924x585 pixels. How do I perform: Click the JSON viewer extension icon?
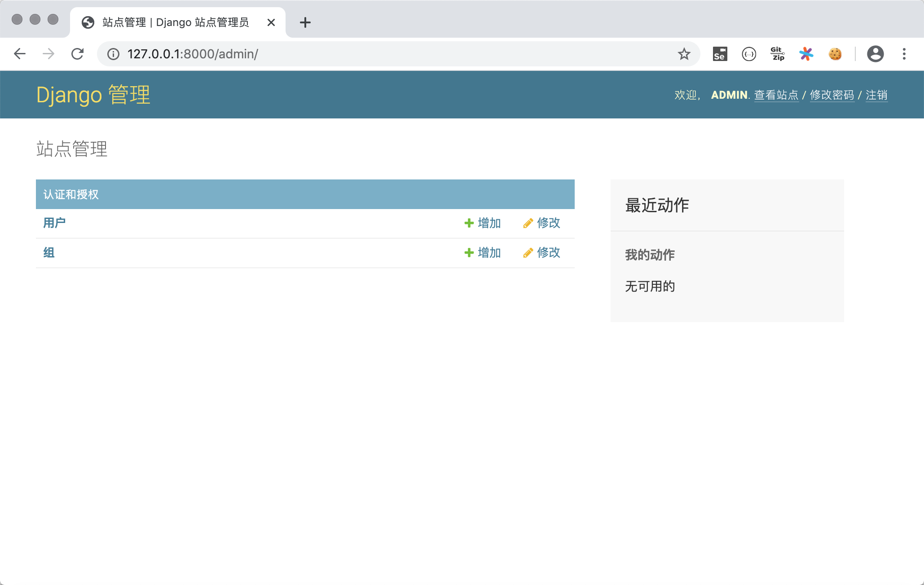(x=748, y=54)
